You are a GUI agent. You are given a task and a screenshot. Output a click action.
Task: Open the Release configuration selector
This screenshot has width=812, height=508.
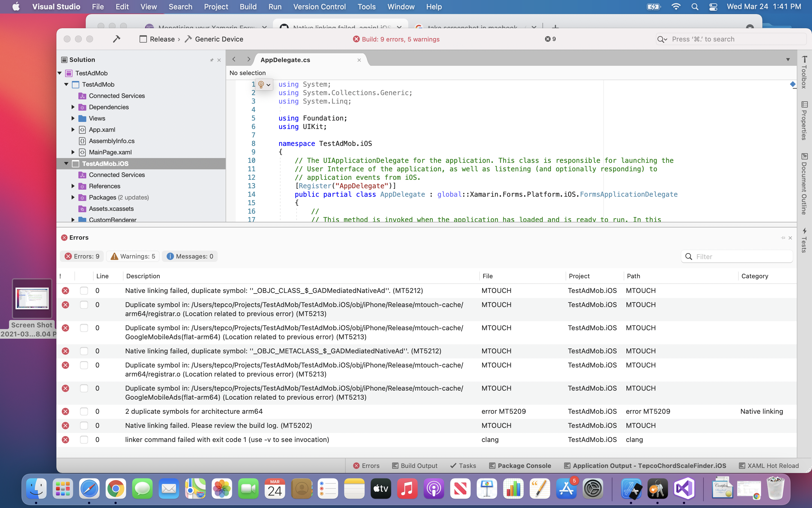(x=157, y=39)
